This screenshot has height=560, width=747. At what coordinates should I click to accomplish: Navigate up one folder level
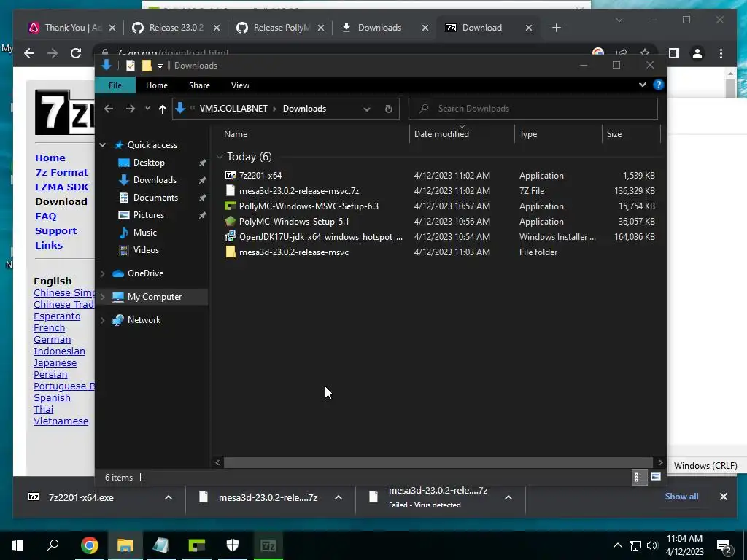click(163, 109)
